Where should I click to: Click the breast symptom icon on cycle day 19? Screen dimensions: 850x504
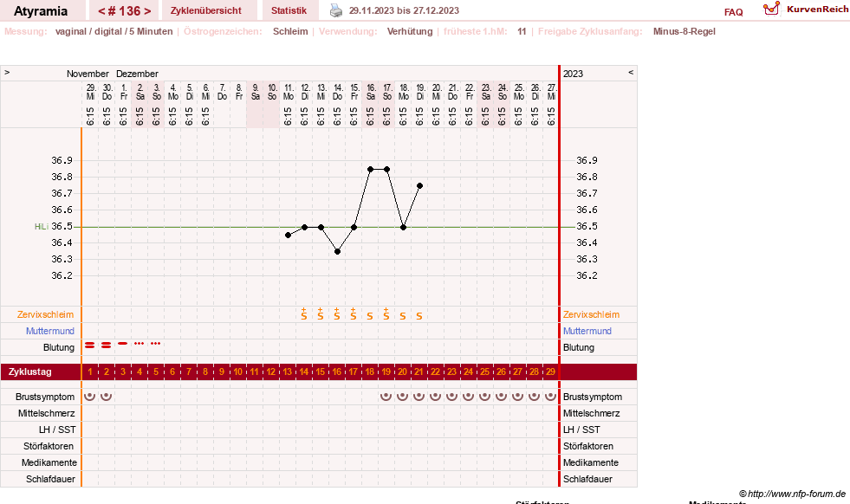tap(386, 396)
